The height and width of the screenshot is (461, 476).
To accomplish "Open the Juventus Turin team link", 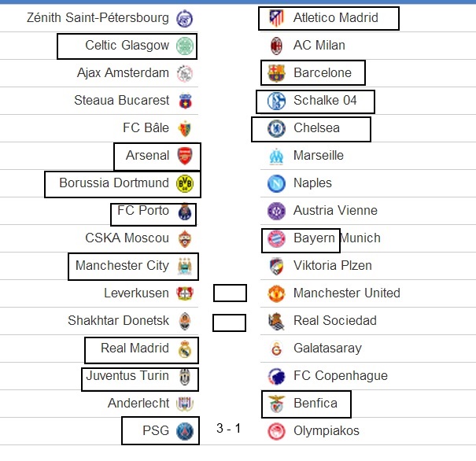I will click(127, 376).
